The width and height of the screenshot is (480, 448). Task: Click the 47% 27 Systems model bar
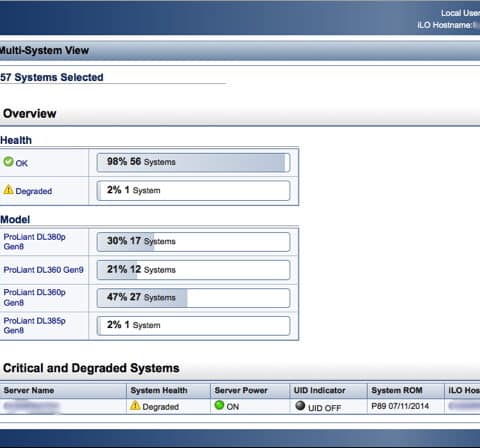pos(193,298)
